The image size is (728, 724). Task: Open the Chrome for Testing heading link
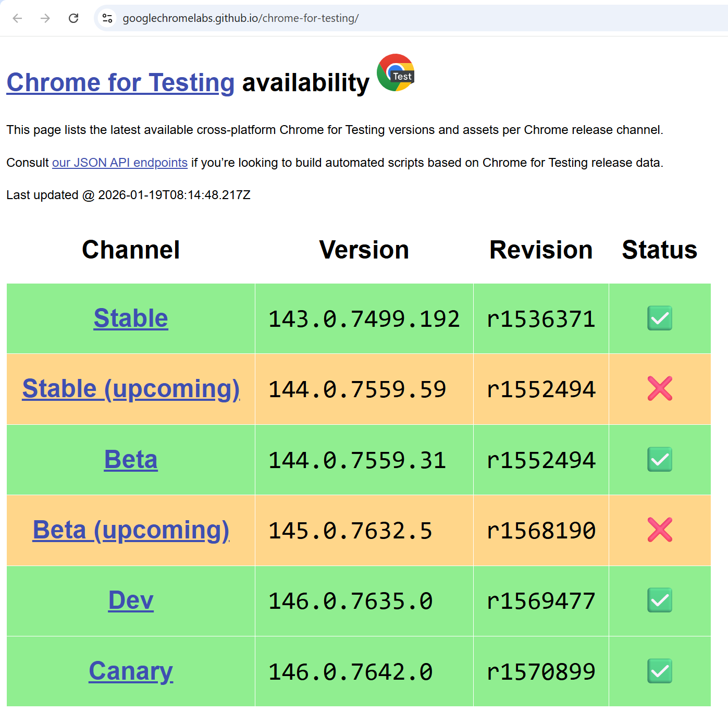pyautogui.click(x=120, y=82)
